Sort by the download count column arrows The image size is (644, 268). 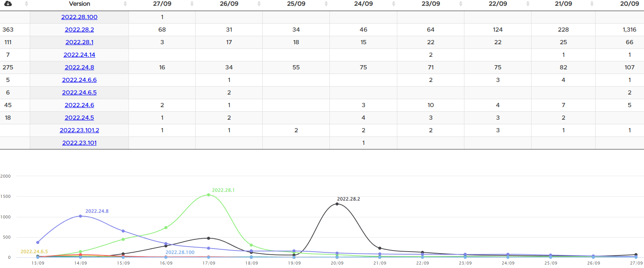click(26, 4)
